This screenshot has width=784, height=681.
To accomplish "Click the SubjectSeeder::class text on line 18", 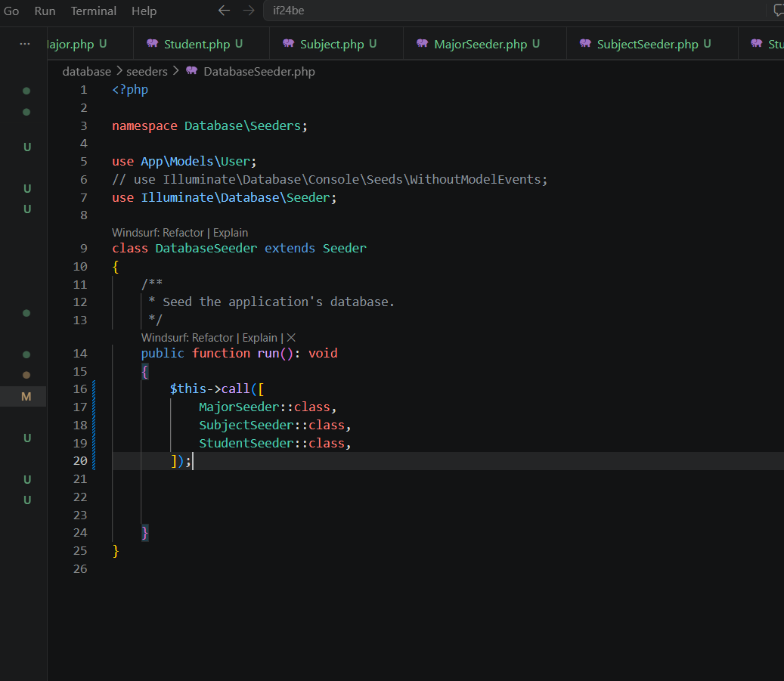I will pos(272,425).
